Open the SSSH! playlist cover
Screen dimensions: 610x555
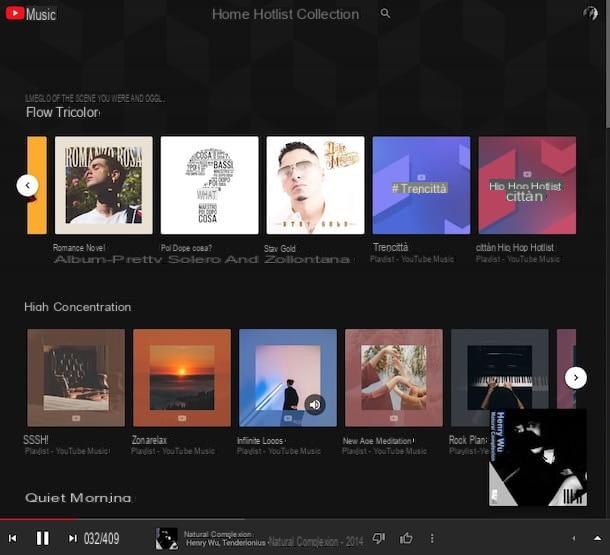76,378
